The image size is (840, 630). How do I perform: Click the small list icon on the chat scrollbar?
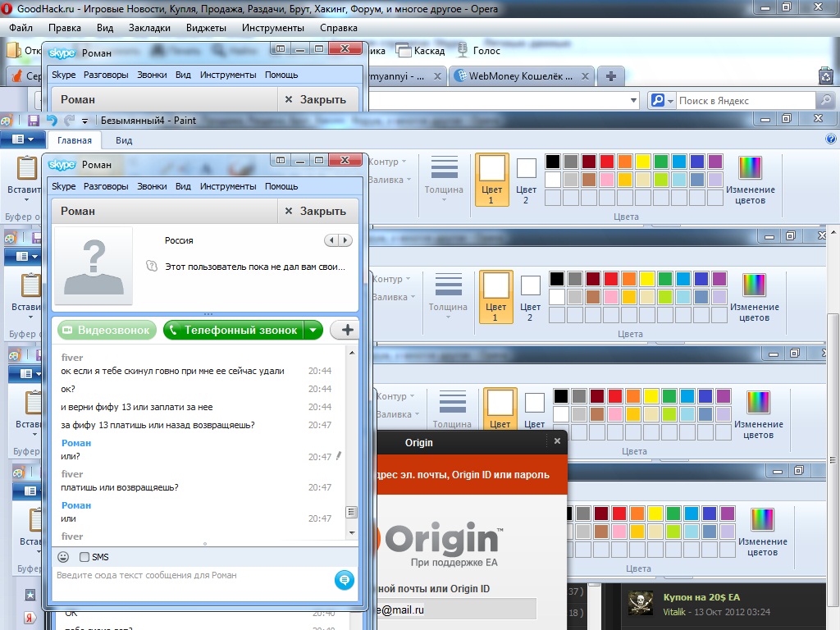(x=351, y=512)
